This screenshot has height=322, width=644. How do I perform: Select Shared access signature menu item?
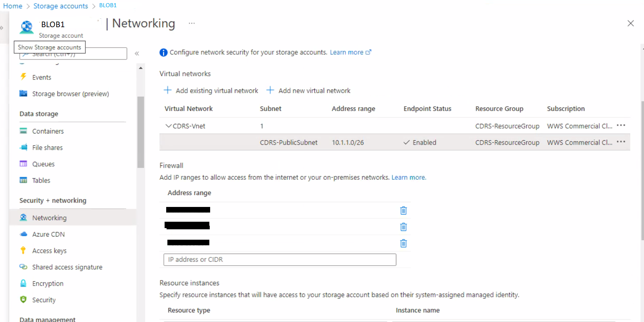click(67, 267)
